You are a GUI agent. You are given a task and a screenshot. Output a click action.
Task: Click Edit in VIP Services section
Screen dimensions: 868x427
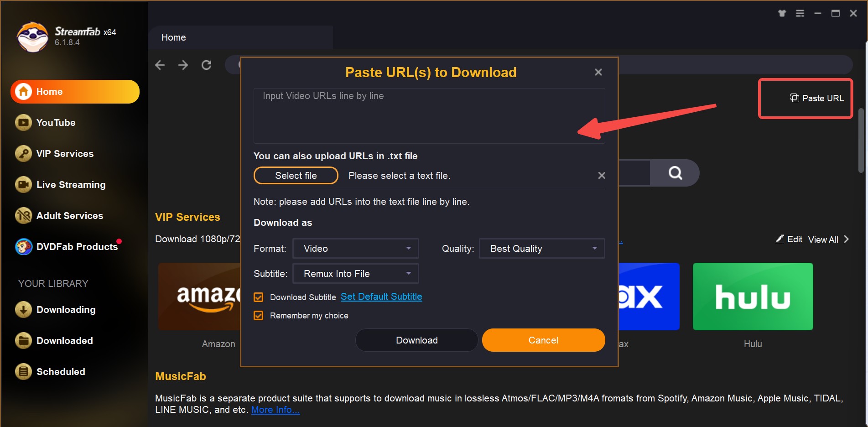pyautogui.click(x=789, y=240)
